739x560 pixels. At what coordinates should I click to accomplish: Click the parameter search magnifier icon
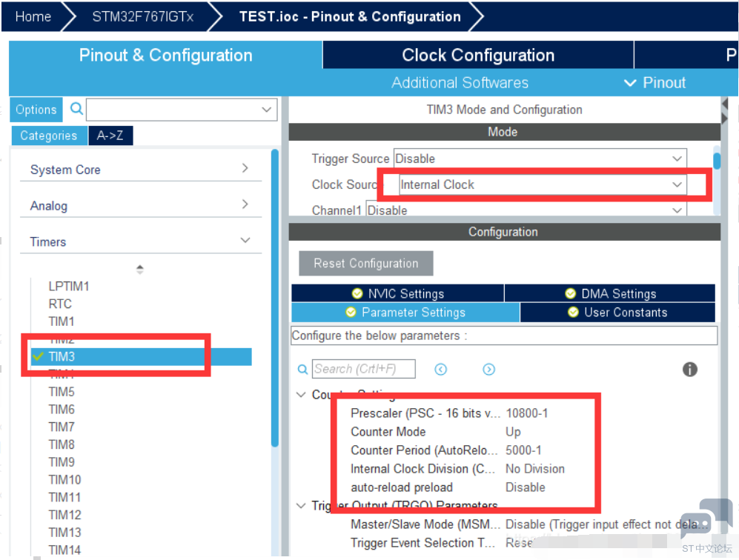point(302,369)
